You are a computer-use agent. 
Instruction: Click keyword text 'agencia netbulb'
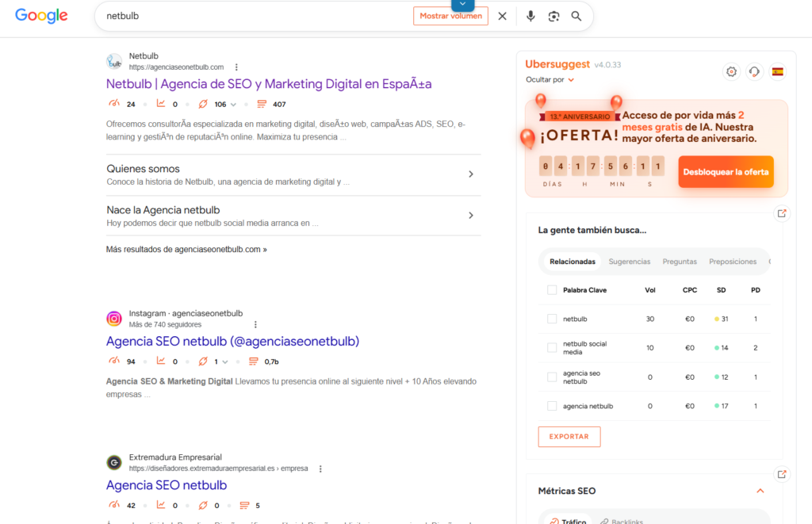[x=588, y=406]
